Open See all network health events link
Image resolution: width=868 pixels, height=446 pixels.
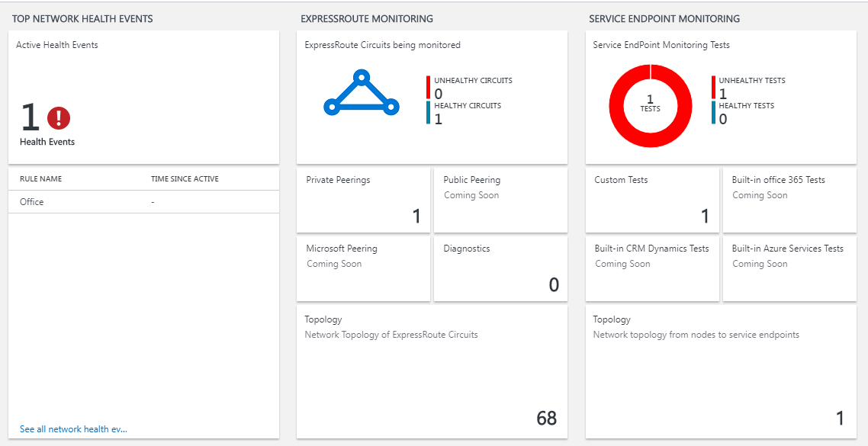coord(73,429)
